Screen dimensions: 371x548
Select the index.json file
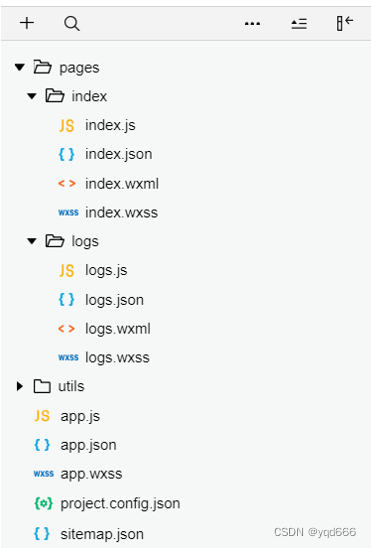pos(119,154)
